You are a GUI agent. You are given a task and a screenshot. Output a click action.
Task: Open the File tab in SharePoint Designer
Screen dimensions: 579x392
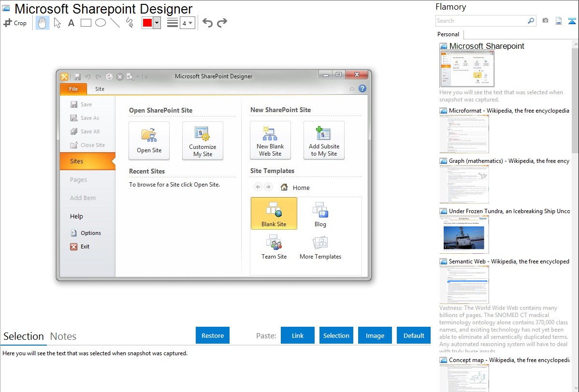pyautogui.click(x=73, y=89)
